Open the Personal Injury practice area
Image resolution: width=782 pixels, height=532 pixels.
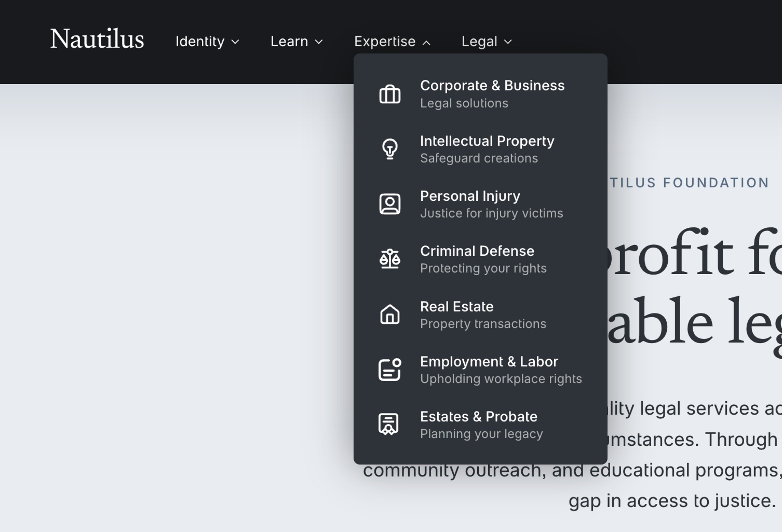pyautogui.click(x=480, y=204)
